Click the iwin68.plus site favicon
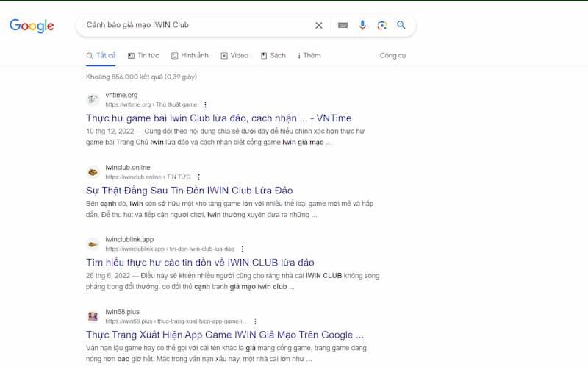This screenshot has width=588, height=370. point(93,316)
